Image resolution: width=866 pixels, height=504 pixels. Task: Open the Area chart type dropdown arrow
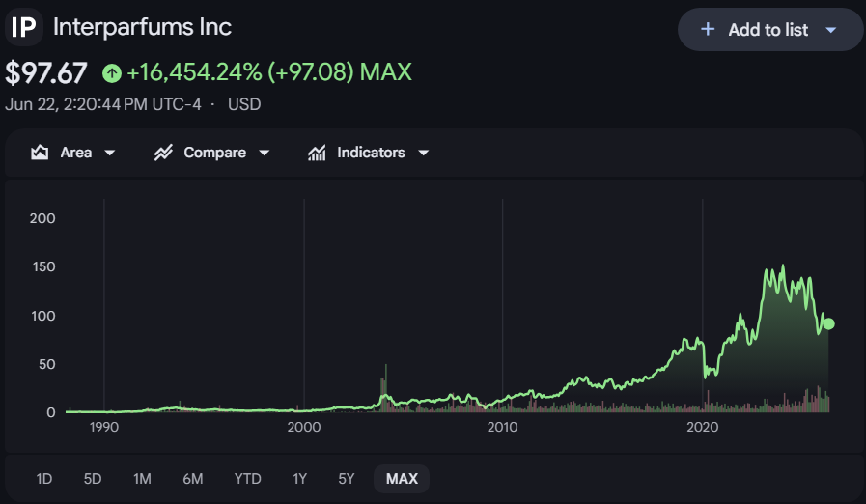point(110,153)
